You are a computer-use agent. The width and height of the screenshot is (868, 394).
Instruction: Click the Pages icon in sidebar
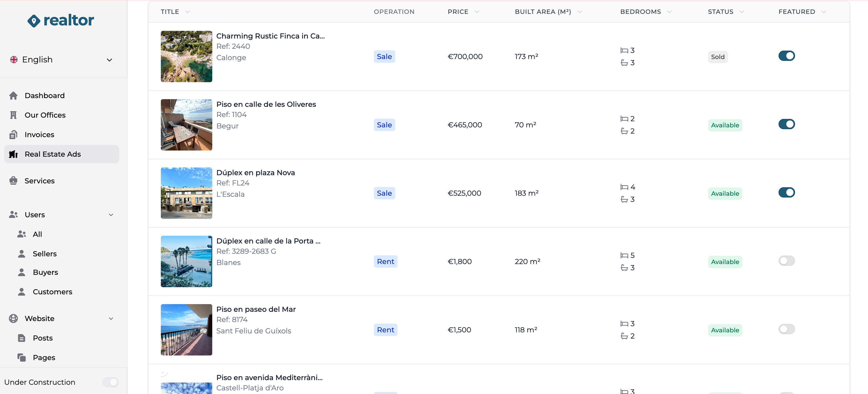22,357
